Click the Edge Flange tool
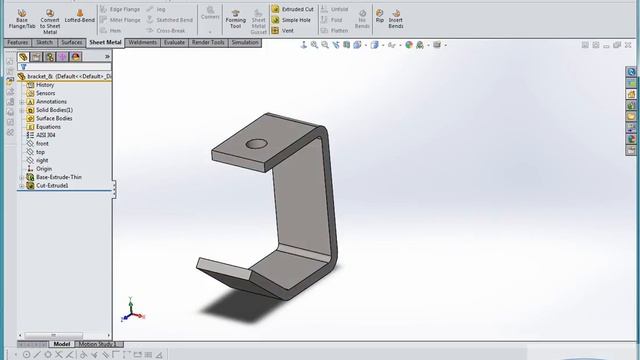This screenshot has width=640, height=360. [x=120, y=9]
